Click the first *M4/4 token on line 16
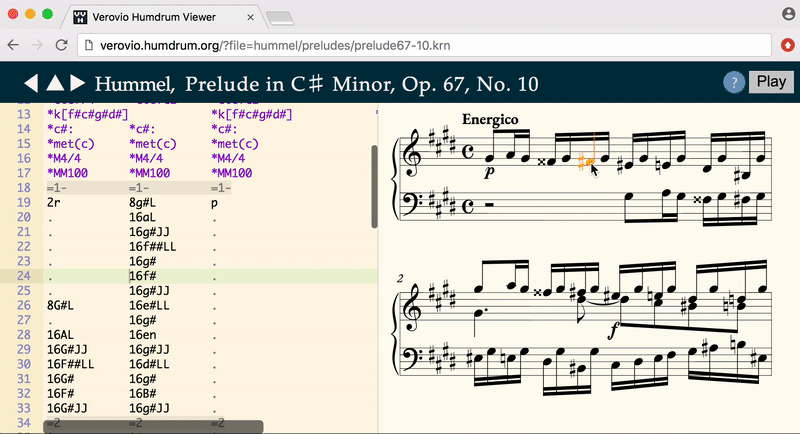This screenshot has width=800, height=434. click(x=64, y=159)
